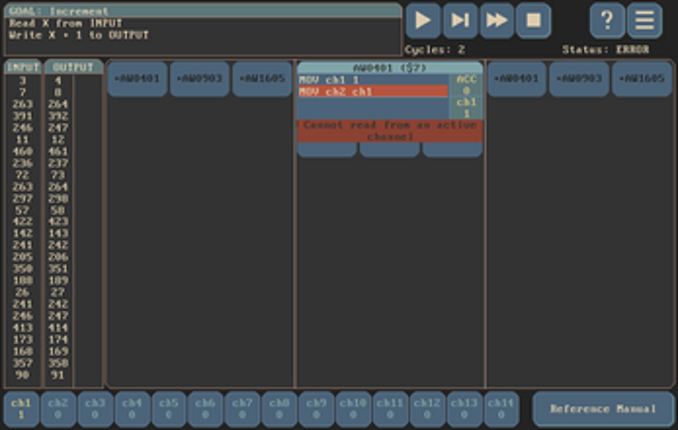Select channel ch14 in the bottom bar
The width and height of the screenshot is (678, 430).
[501, 409]
